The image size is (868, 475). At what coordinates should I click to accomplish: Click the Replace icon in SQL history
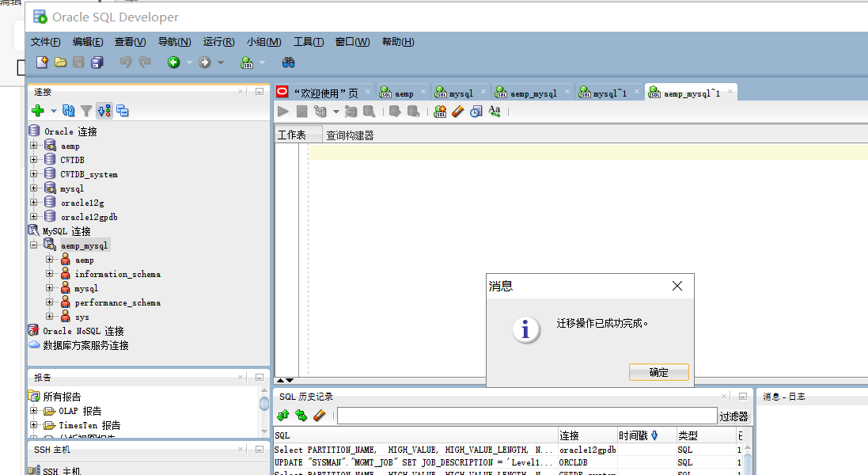pos(301,415)
